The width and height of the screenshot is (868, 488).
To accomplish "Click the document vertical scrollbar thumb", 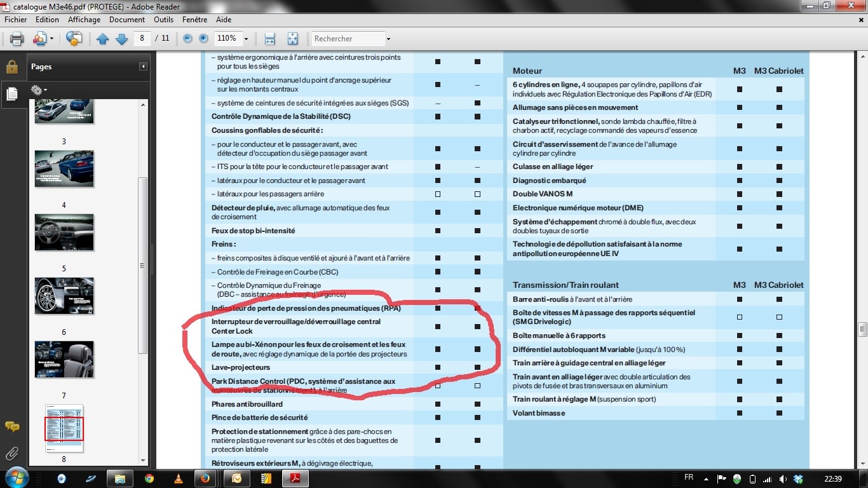I will pos(862,329).
